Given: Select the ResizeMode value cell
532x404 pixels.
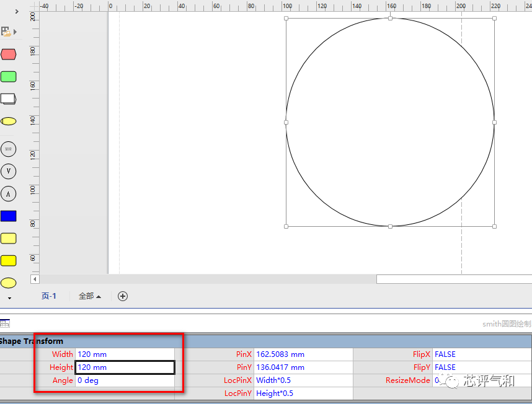Looking at the screenshot, I should [482, 380].
